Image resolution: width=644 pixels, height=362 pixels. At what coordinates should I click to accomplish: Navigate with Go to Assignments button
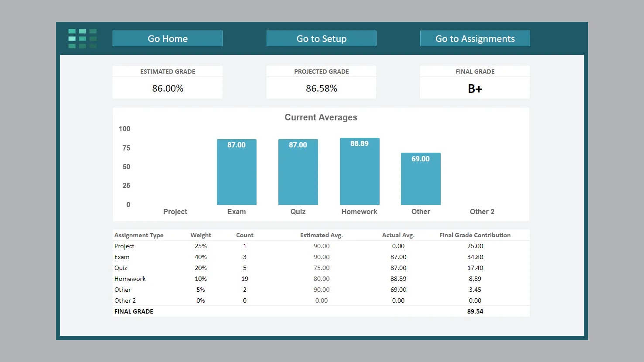coord(475,38)
